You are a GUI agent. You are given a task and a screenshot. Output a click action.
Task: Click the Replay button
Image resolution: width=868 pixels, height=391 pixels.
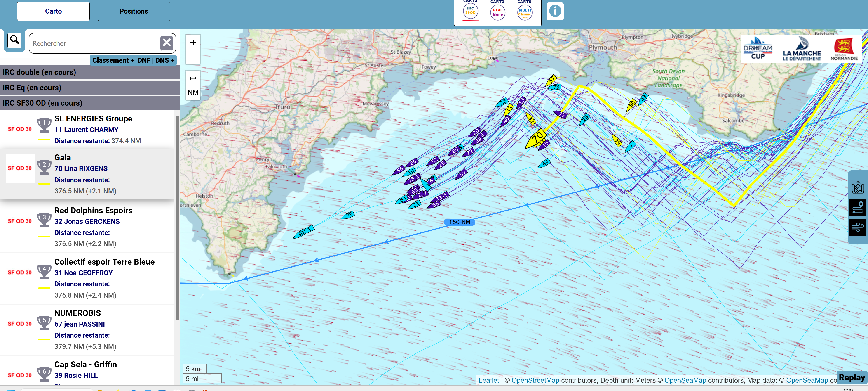pos(852,377)
